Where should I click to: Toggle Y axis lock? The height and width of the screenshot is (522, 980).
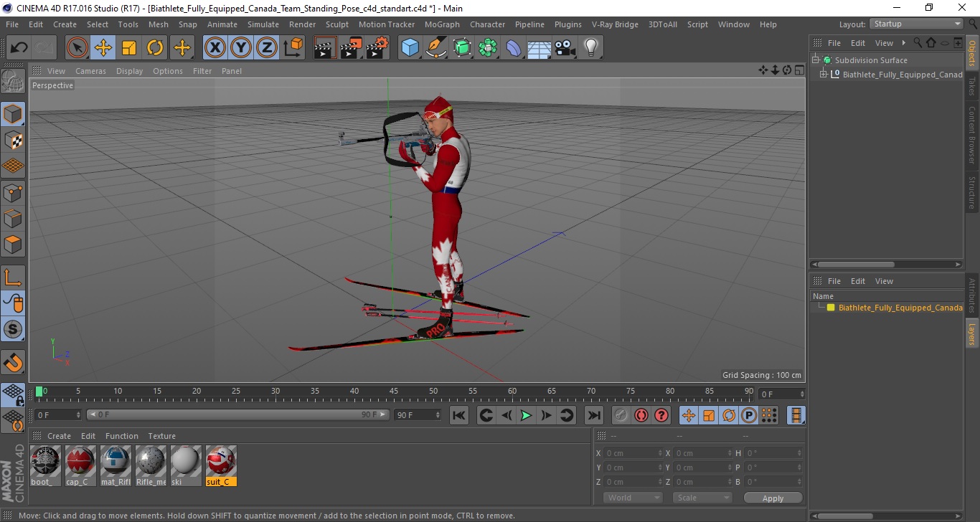(241, 48)
